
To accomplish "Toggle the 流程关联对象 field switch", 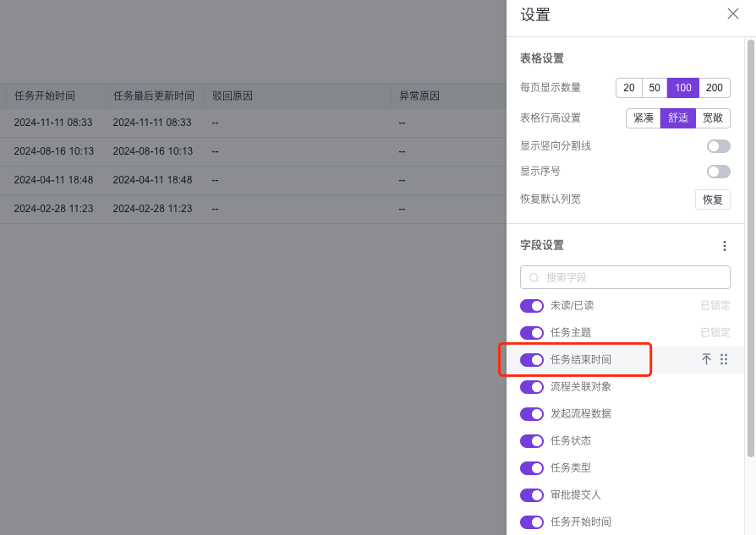I will tap(532, 386).
